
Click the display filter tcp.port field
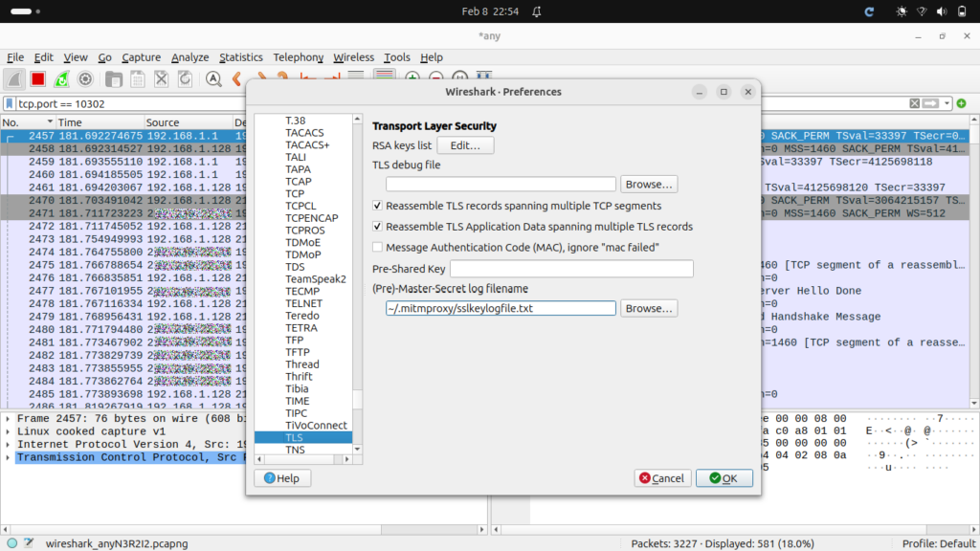point(131,103)
